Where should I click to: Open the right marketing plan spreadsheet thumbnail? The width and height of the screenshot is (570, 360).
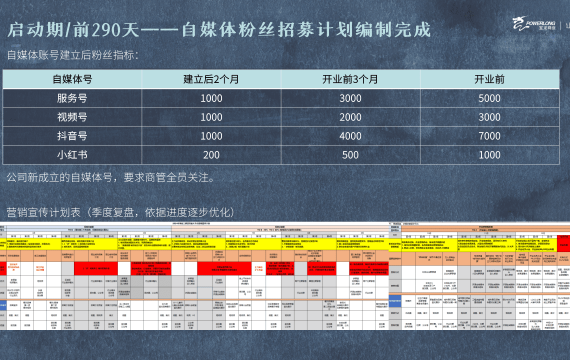[x=480, y=276]
